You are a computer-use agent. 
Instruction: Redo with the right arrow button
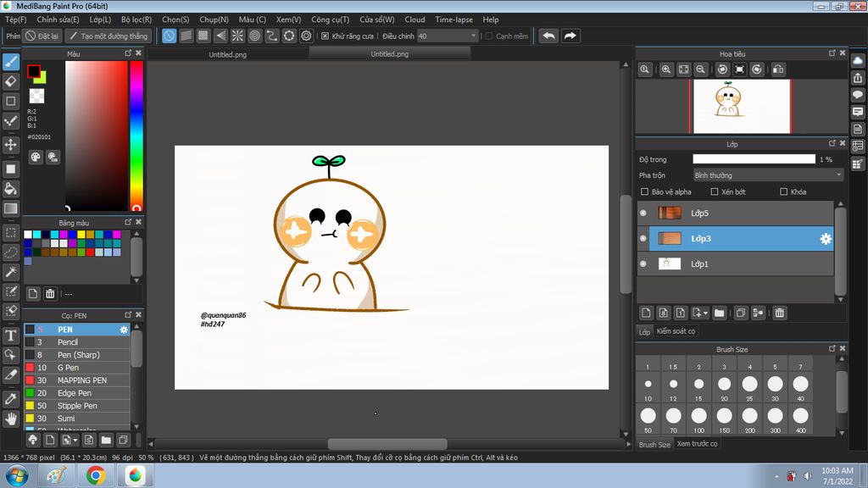570,36
